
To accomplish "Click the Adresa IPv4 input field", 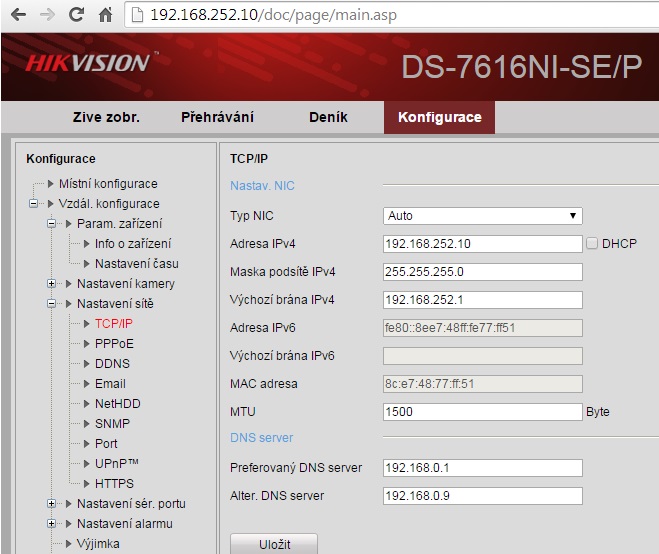I will tap(482, 244).
